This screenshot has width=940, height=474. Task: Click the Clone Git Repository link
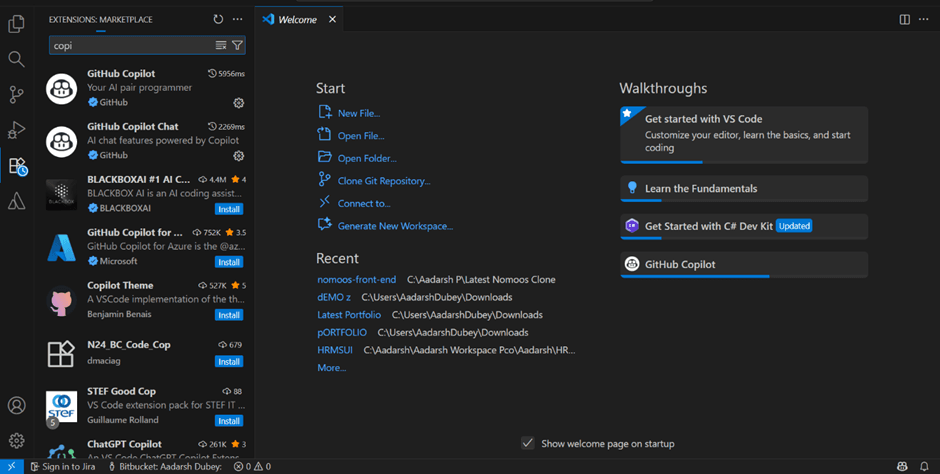[x=383, y=181]
